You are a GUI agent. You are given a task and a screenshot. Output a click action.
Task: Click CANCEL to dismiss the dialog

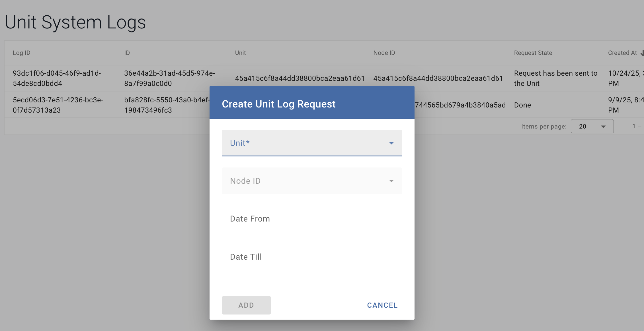click(x=382, y=305)
